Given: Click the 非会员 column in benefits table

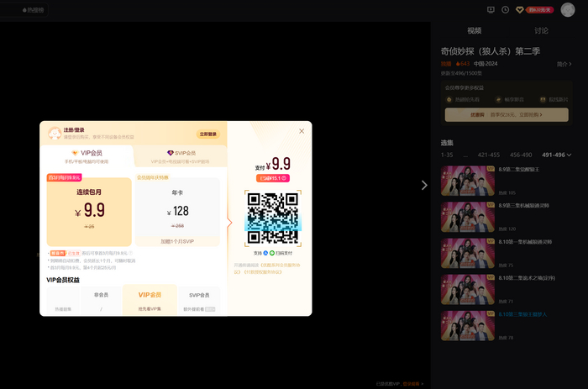Looking at the screenshot, I should point(102,302).
